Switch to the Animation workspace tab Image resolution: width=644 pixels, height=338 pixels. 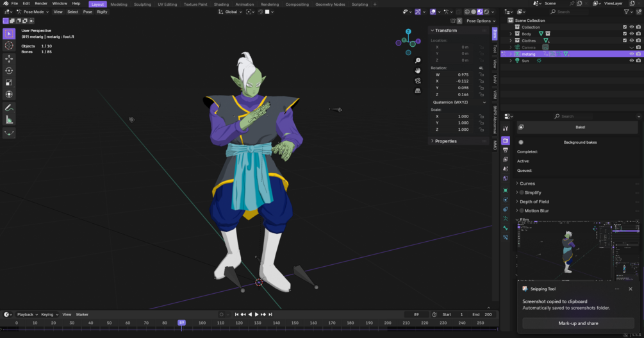pyautogui.click(x=244, y=4)
